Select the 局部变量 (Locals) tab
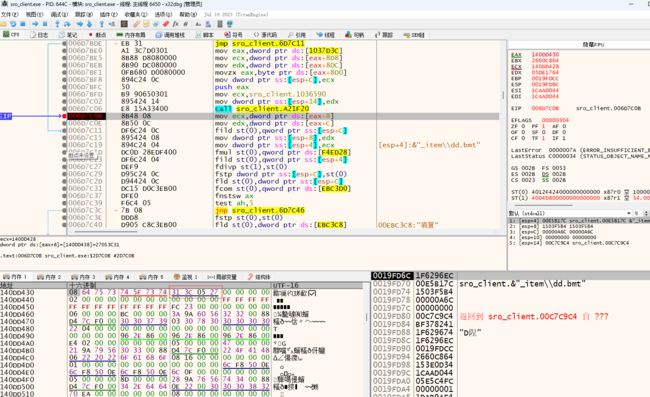Viewport: 650px width, 397px height. [222, 277]
